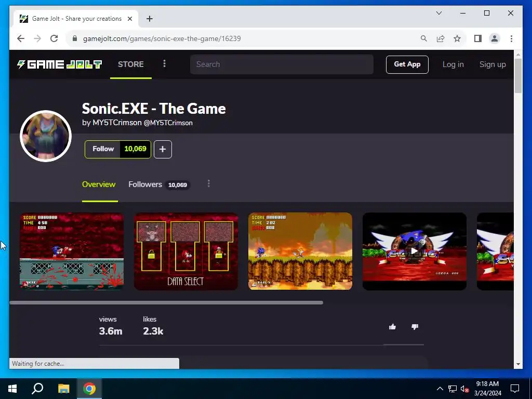The height and width of the screenshot is (399, 532).
Task: Open the taskbar clock and date
Action: [487, 389]
